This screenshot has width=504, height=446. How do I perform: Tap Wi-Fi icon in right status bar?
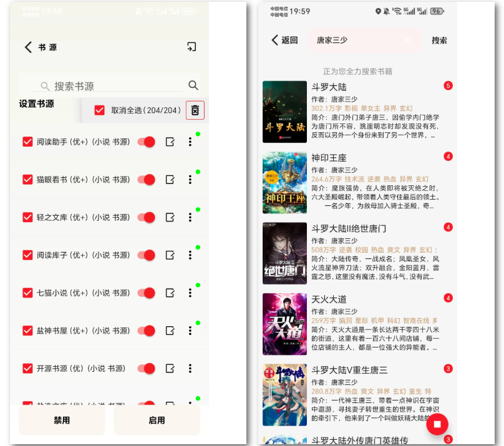(x=397, y=11)
